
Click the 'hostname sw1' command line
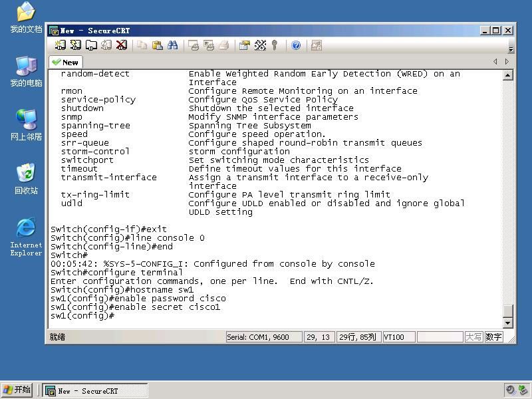pos(122,290)
